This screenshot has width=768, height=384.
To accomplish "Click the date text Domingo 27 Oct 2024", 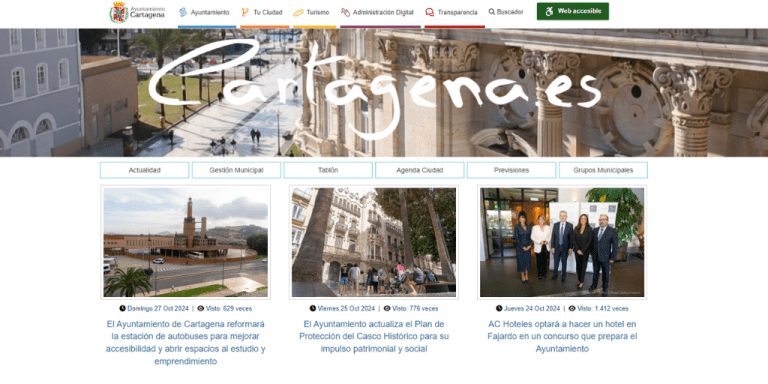I will [158, 309].
